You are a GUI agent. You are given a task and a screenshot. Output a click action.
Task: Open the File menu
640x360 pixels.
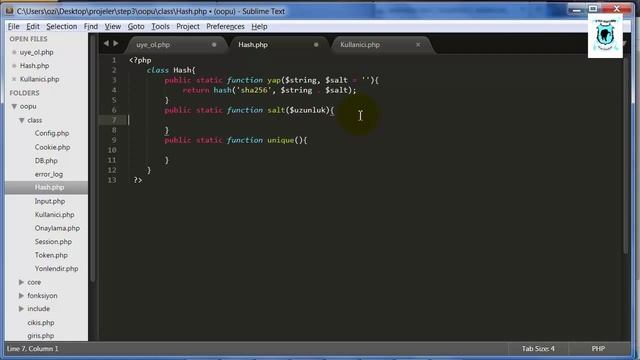pyautogui.click(x=13, y=27)
